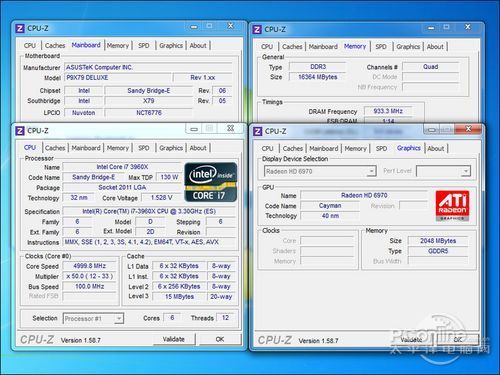
Task: Select the Mainboard tab in the CPU window
Action: 86,148
